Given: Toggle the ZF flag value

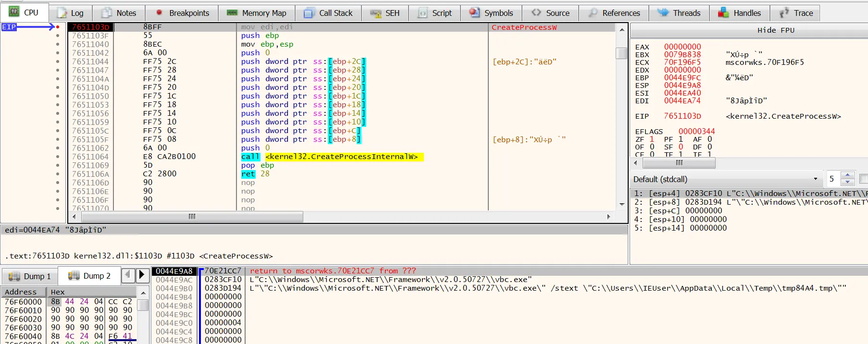Looking at the screenshot, I should pos(652,139).
